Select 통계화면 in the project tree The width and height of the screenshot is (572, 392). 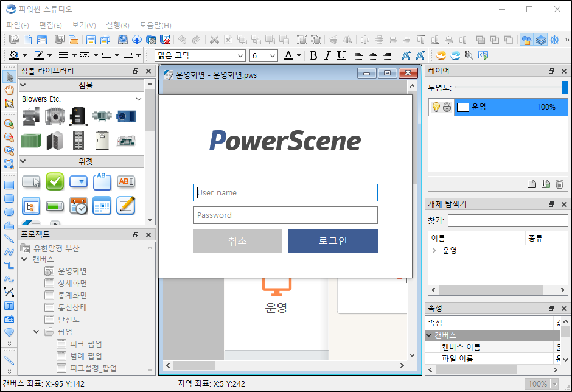pos(72,295)
